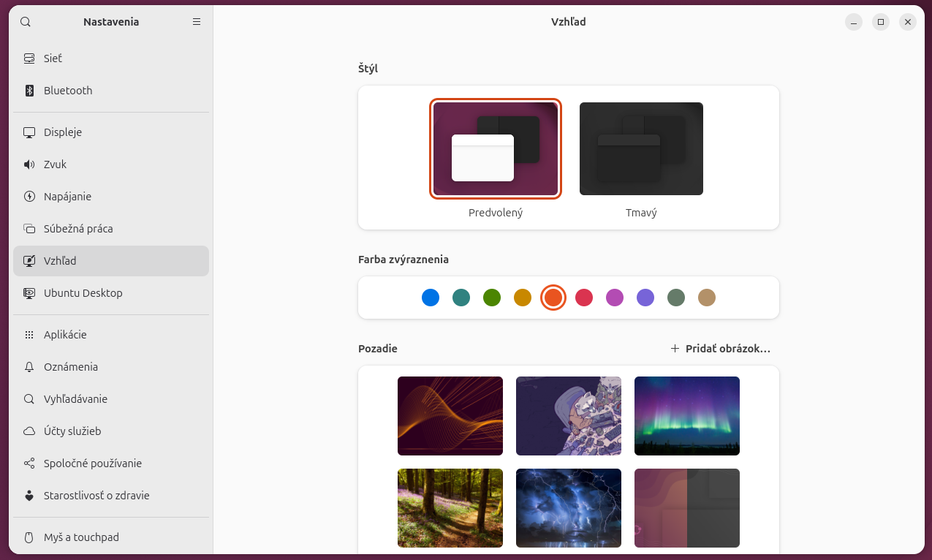
Task: Select the forest path wallpaper
Action: tap(450, 508)
